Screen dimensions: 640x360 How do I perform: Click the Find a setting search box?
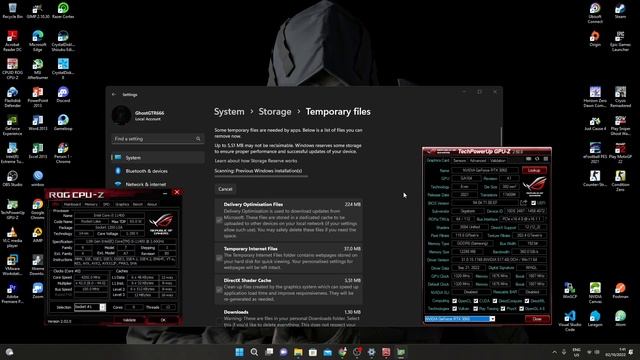[x=158, y=139]
